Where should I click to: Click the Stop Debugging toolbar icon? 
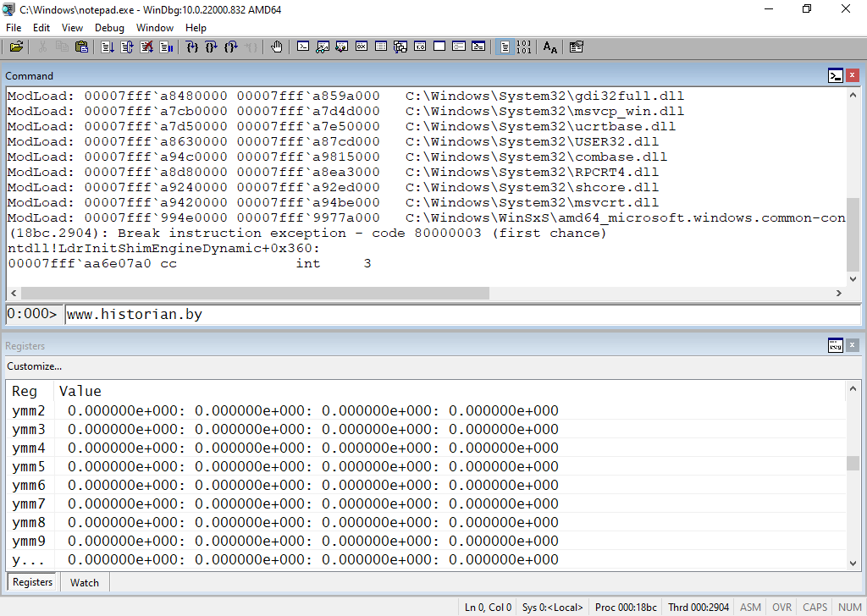coord(146,47)
